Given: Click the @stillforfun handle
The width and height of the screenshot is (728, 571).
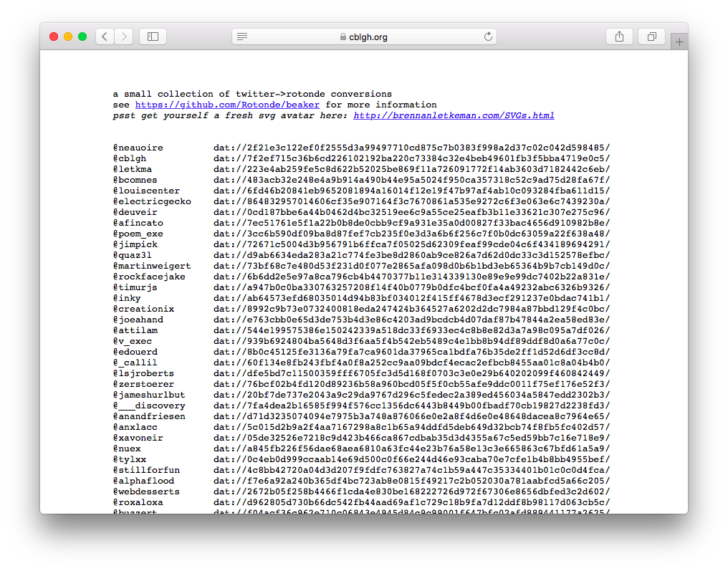Looking at the screenshot, I should click(x=146, y=470).
